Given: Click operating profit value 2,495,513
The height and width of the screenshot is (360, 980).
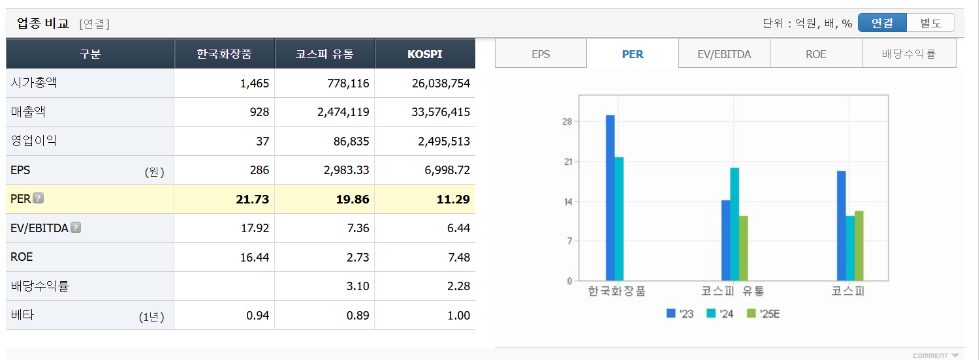Looking at the screenshot, I should [444, 141].
